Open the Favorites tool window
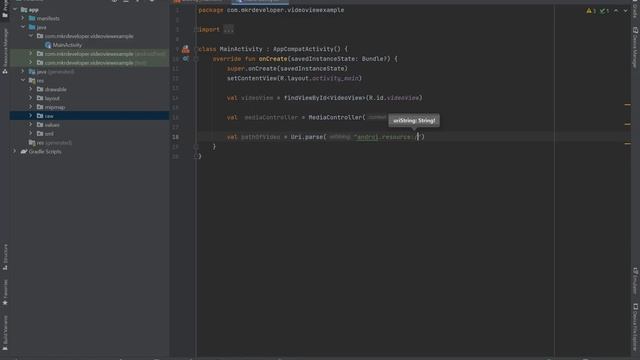The height and width of the screenshot is (360, 640). [5, 292]
